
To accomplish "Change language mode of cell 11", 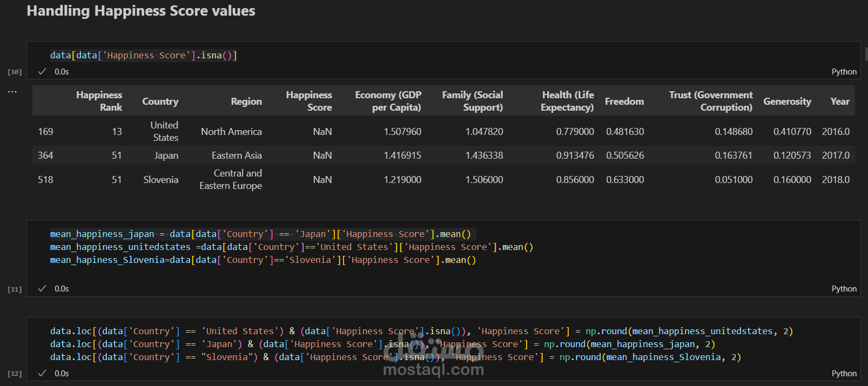I will (844, 289).
